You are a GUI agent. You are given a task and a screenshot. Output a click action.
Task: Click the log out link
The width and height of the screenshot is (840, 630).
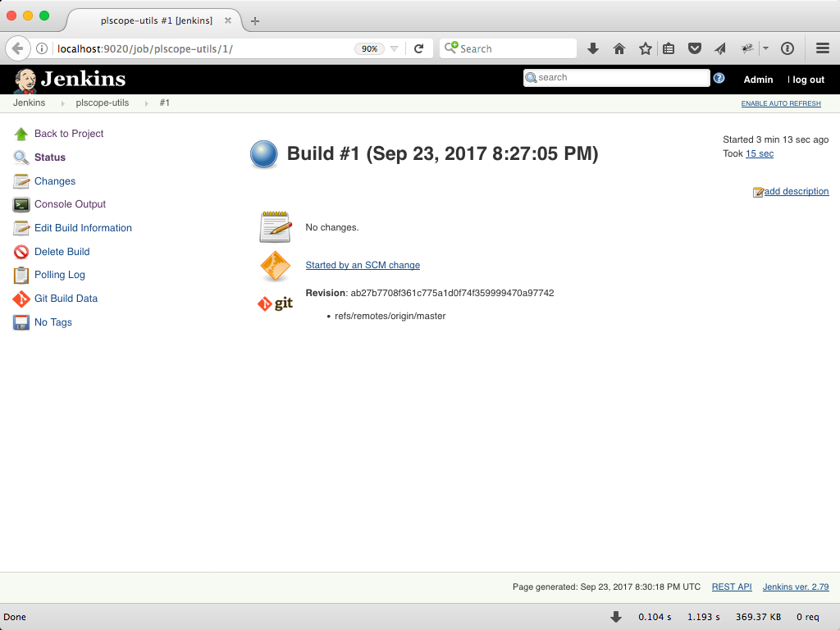[808, 80]
